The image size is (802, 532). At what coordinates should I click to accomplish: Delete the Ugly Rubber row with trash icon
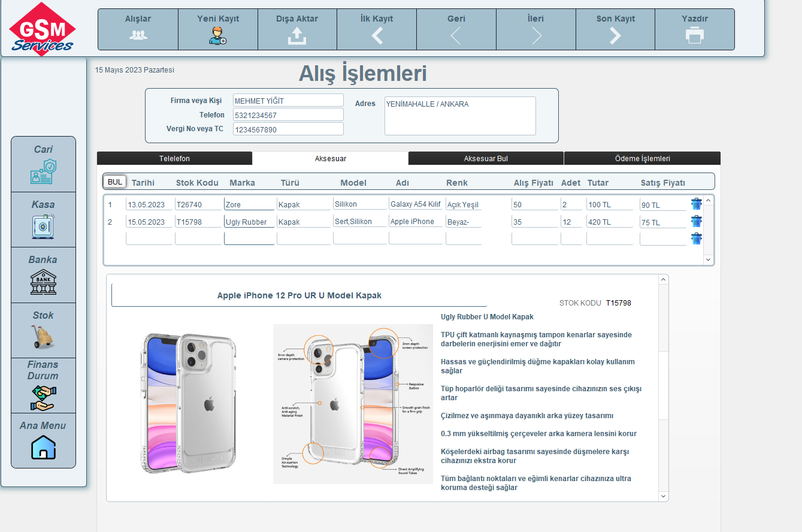coord(696,221)
